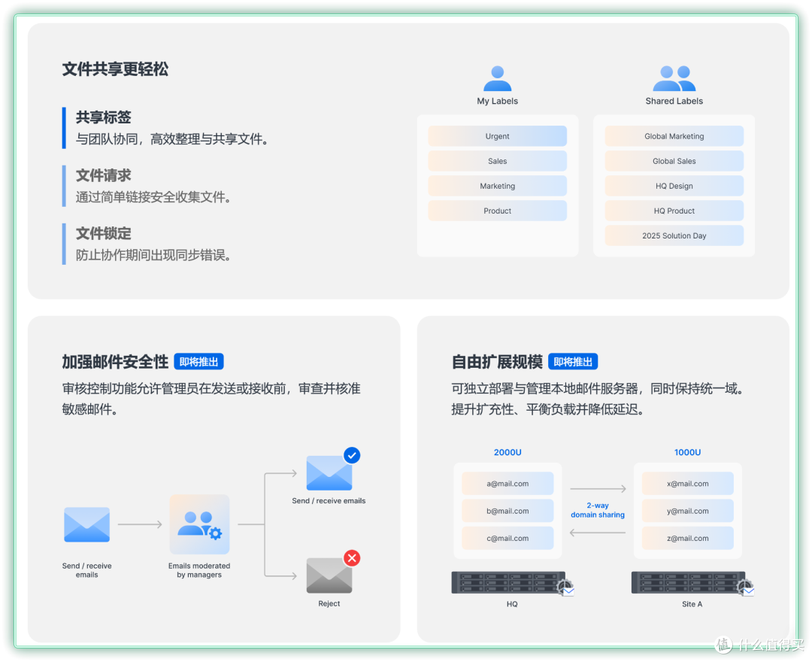Screen dimensions: 812x662
Task: Click the 加强邮件安全性 heading
Action: pyautogui.click(x=115, y=362)
